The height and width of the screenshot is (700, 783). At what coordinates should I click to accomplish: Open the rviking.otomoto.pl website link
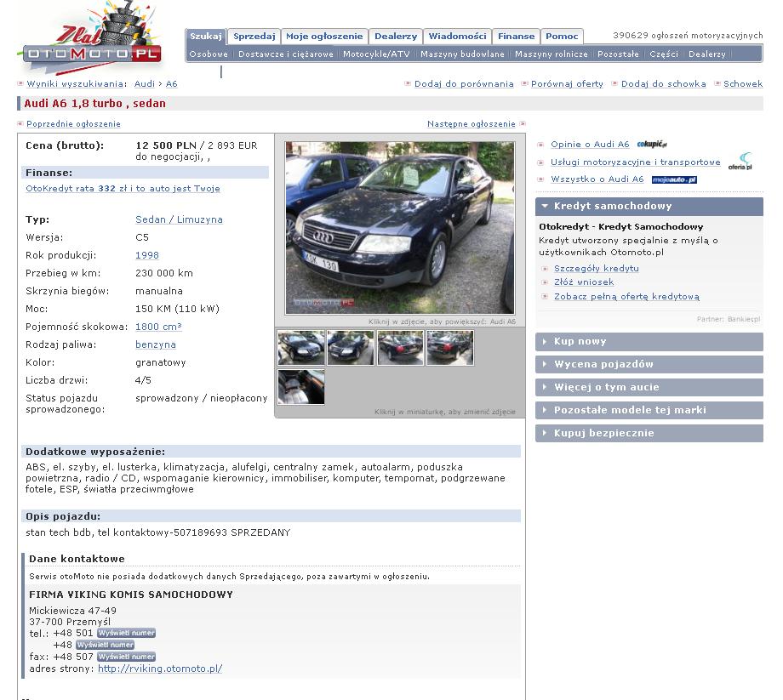pyautogui.click(x=160, y=669)
